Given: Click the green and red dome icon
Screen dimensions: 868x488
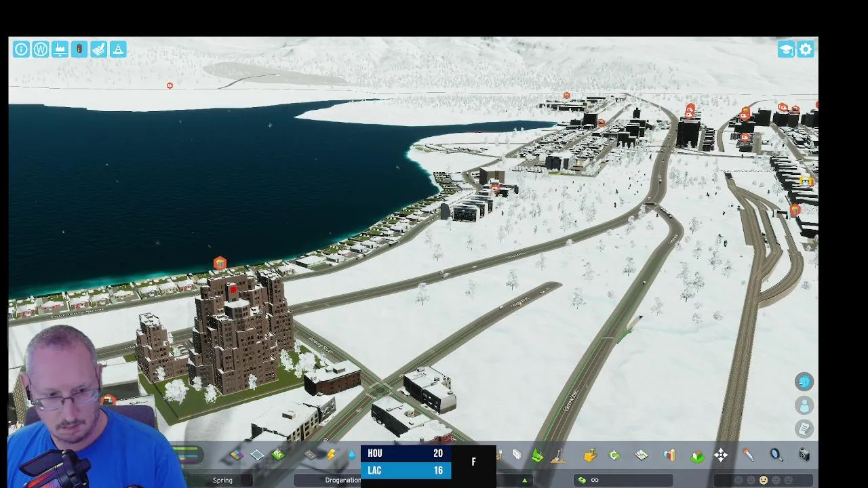Looking at the screenshot, I should 697,456.
